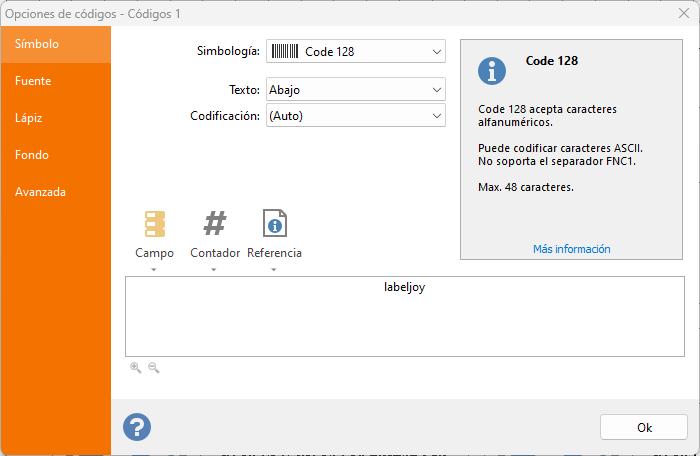Expand the small arrow below Campo
Image resolution: width=700 pixels, height=456 pixels.
pos(154,270)
